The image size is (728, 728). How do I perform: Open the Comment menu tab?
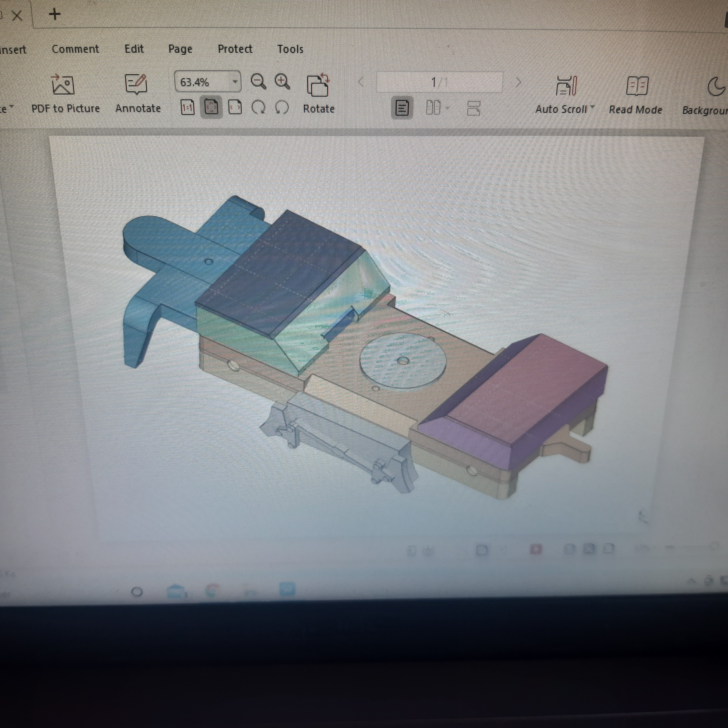pos(75,49)
